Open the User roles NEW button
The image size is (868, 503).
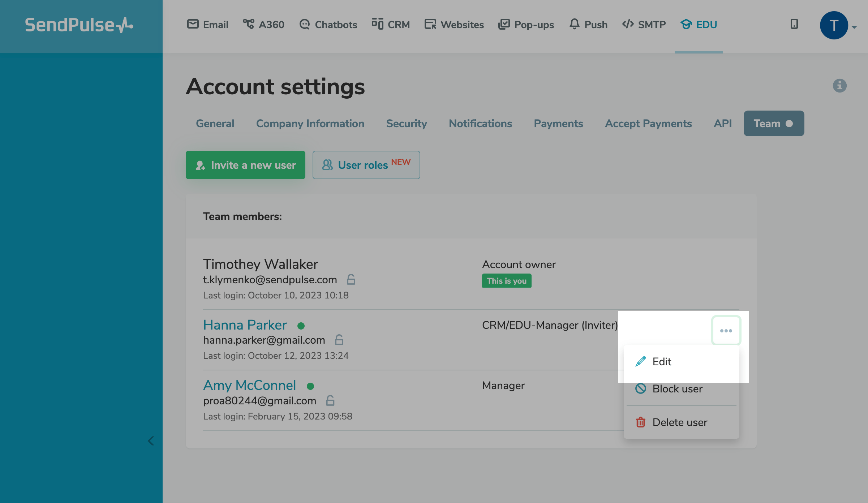coord(366,165)
